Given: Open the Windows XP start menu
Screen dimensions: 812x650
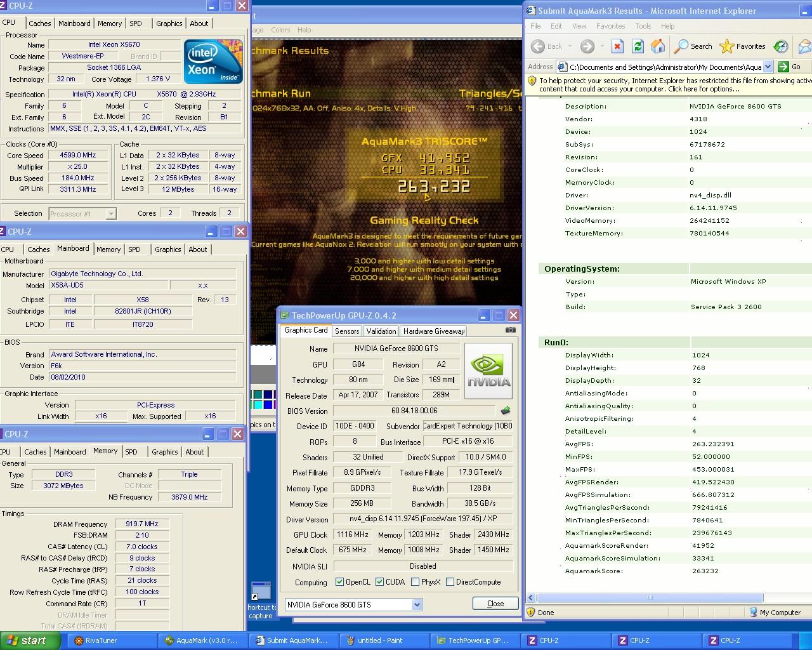Looking at the screenshot, I should coord(30,640).
